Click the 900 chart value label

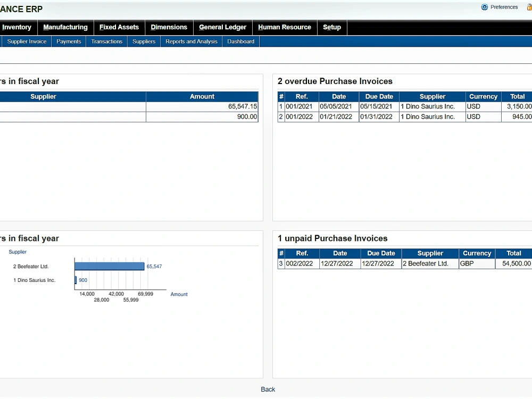83,280
